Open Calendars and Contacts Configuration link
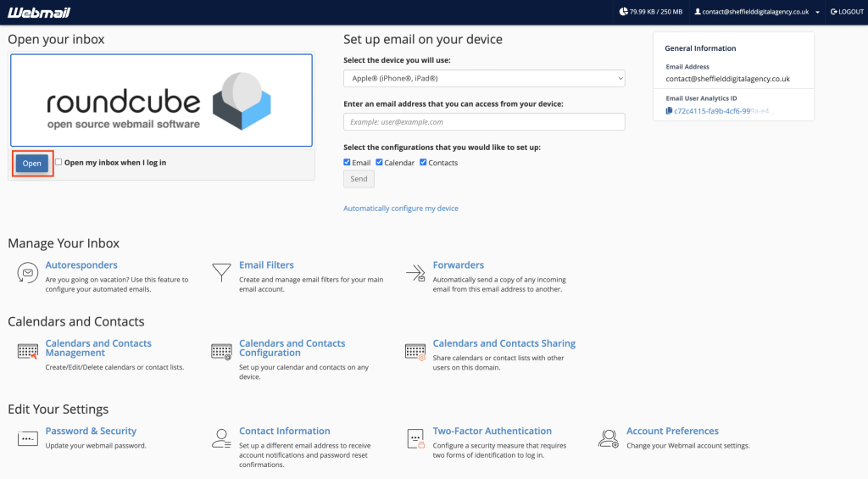 [x=292, y=348]
